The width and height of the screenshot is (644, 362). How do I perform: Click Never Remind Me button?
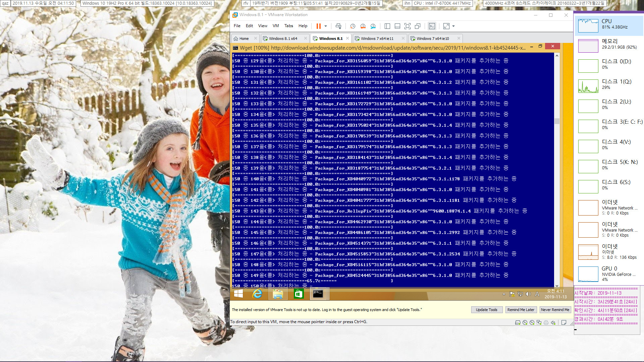555,309
